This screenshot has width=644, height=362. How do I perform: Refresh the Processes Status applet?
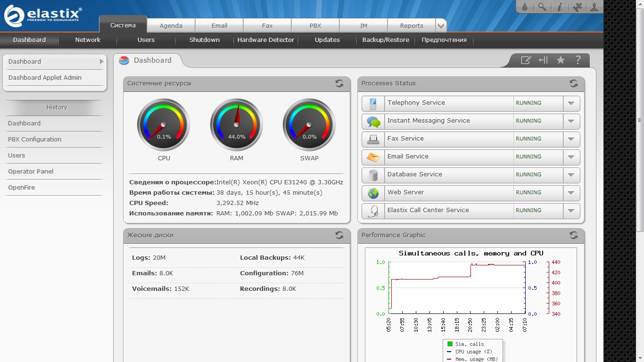574,83
